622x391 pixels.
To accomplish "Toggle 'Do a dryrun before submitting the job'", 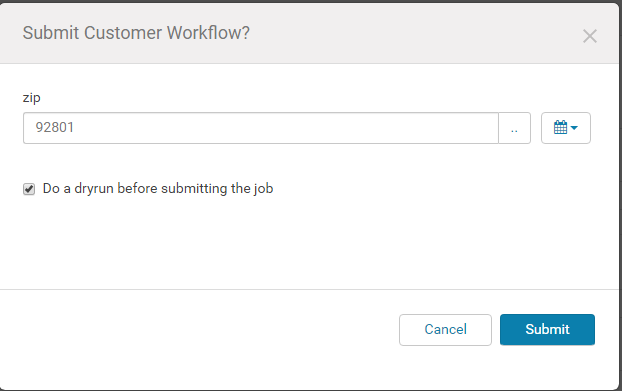I will (x=29, y=189).
